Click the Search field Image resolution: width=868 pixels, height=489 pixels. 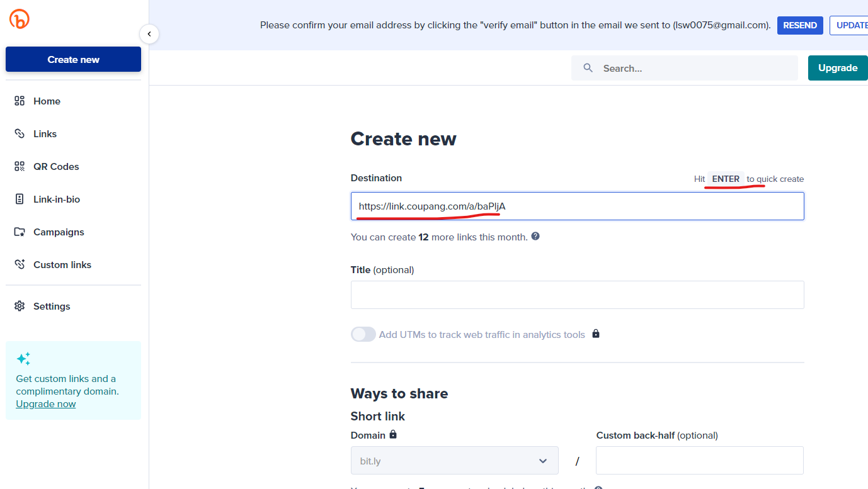coord(685,68)
